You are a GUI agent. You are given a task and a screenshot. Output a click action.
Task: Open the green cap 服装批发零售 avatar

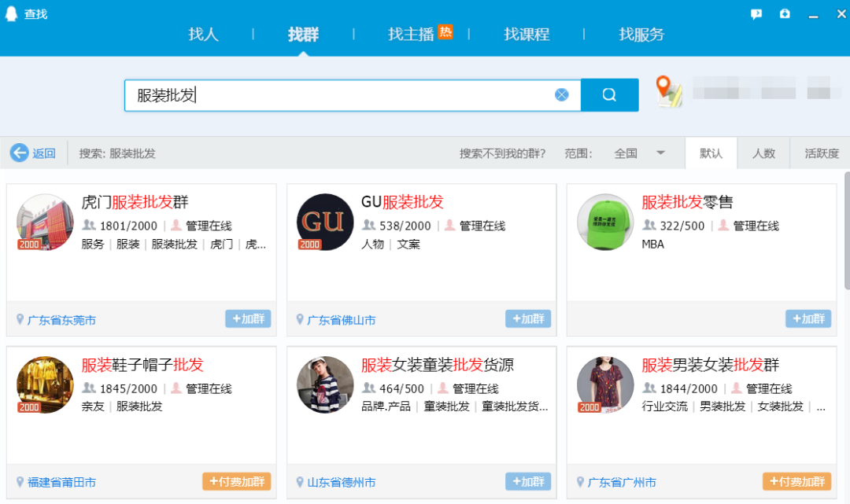[605, 222]
